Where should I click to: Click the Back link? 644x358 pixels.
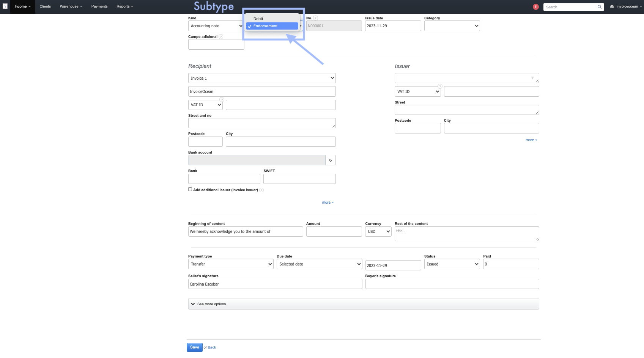212,347
